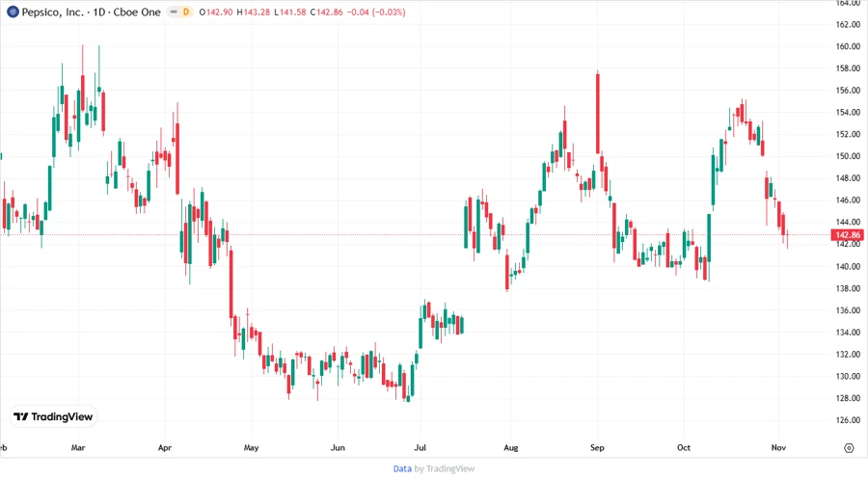868x480 pixels.
Task: Click the current price label 142.86
Action: coord(847,235)
